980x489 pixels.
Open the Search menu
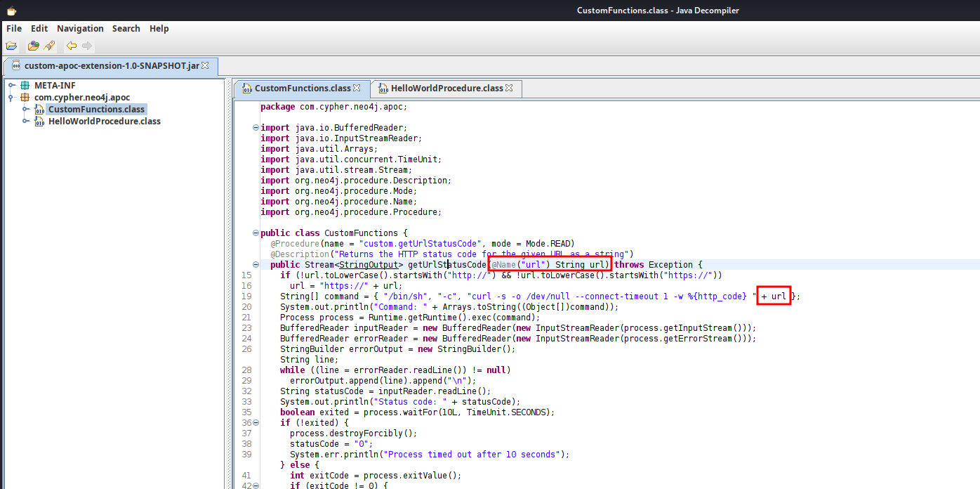pos(126,29)
